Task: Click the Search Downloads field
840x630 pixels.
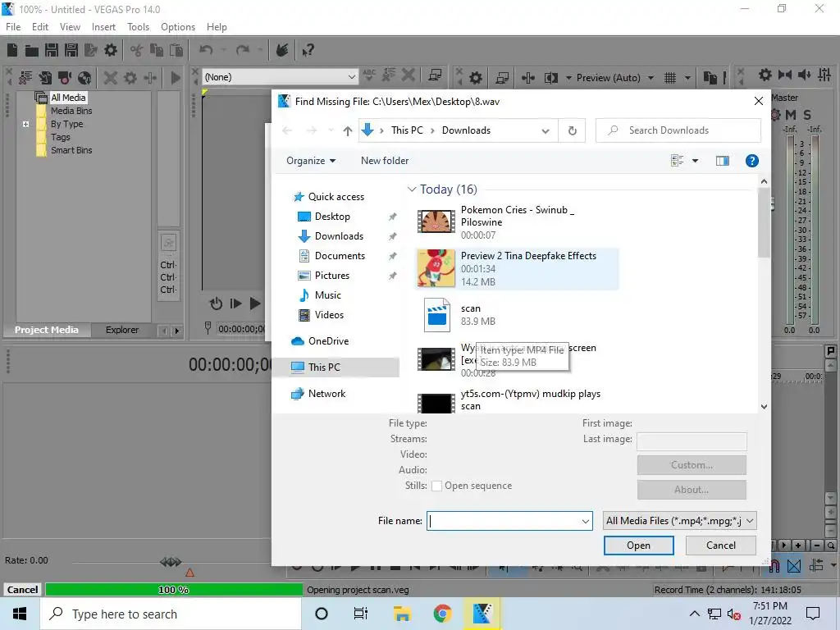Action: 678,130
